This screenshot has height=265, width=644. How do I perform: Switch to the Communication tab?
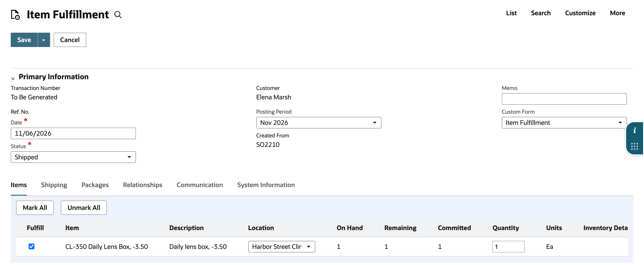click(x=200, y=185)
